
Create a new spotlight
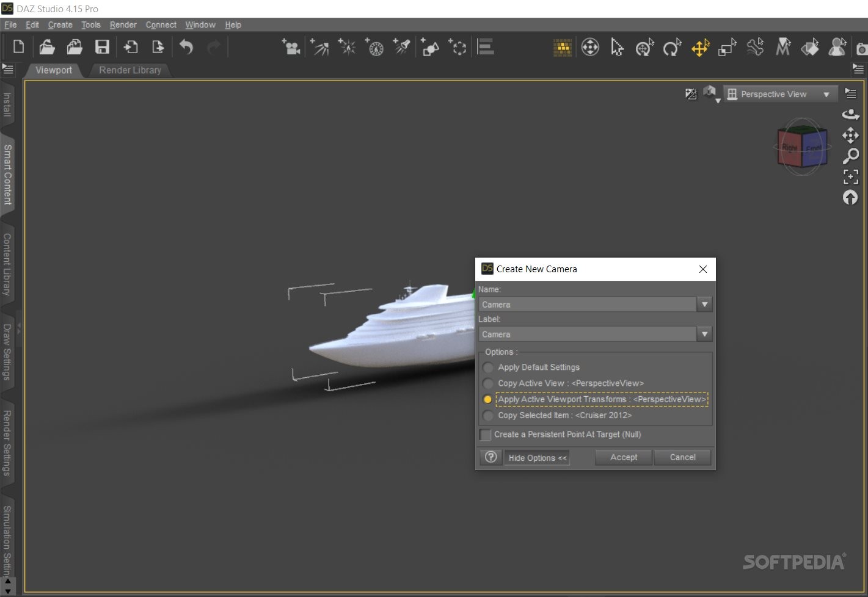402,47
